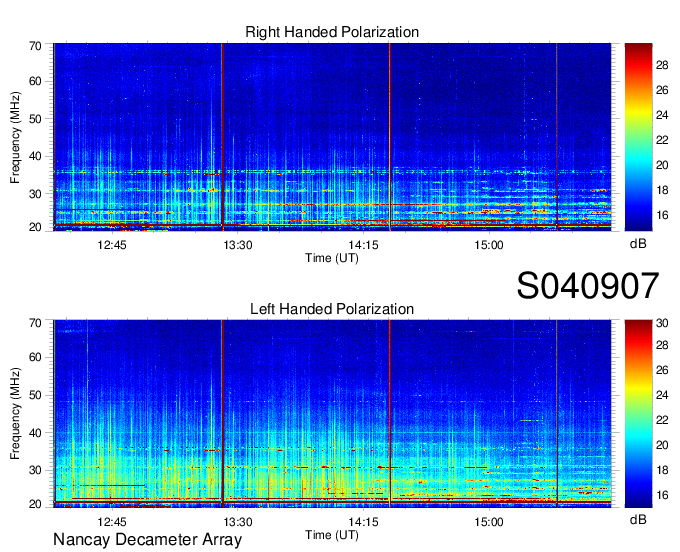The width and height of the screenshot is (680, 552).
Task: Click the 60 MHz tick on Left Handed plot
Action: [x=35, y=358]
